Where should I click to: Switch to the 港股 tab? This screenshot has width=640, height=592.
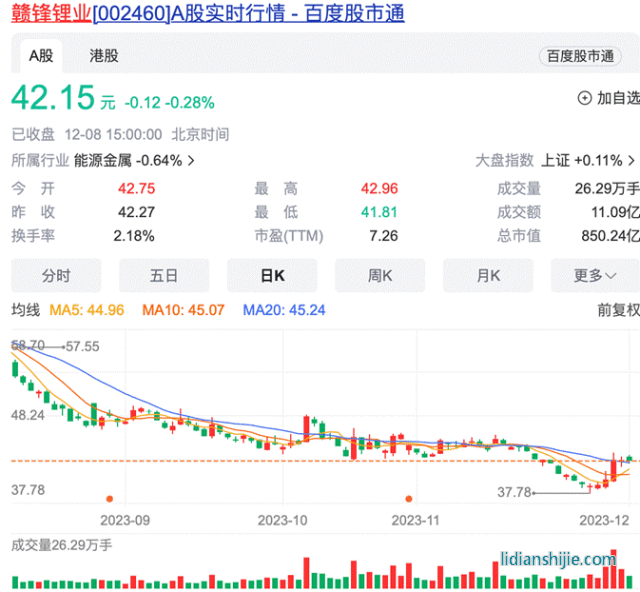click(104, 56)
